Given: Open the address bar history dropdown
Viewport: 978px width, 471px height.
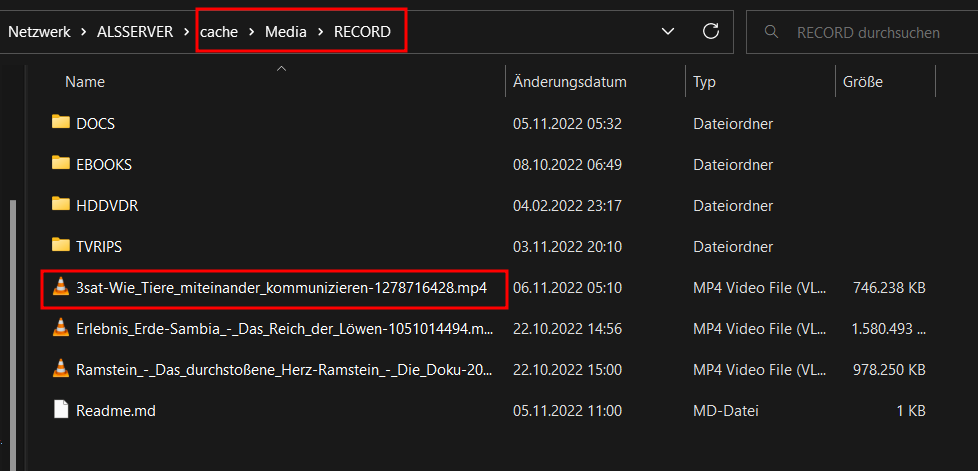Looking at the screenshot, I should point(667,31).
